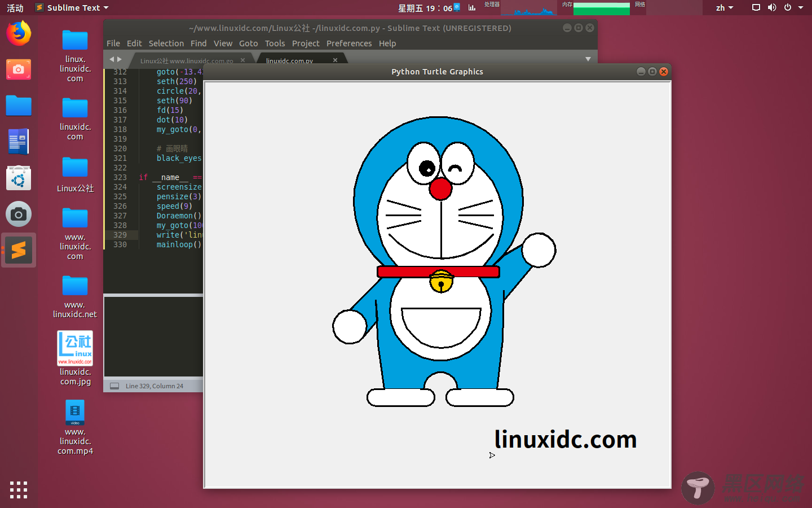
Task: Click the power icon in the top bar
Action: (788, 7)
